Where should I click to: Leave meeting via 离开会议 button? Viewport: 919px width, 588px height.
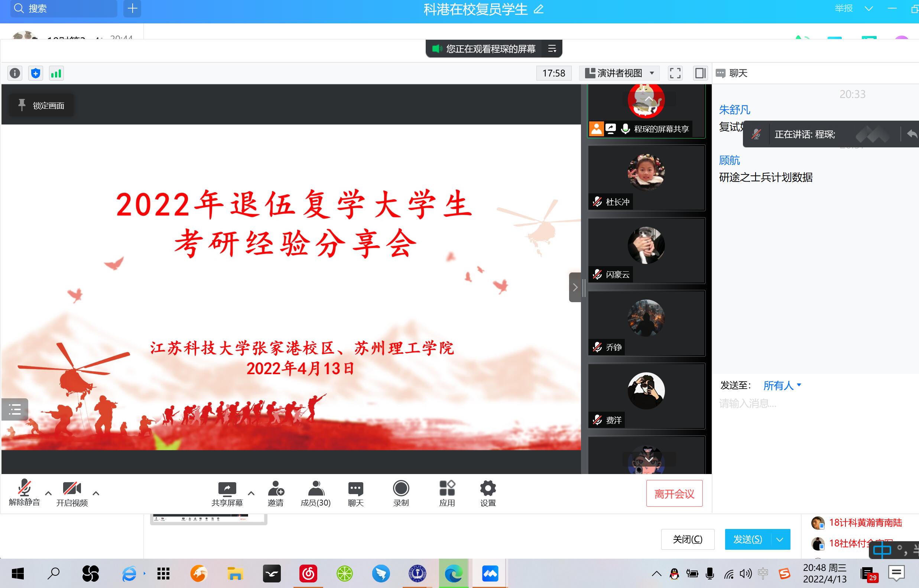point(675,493)
